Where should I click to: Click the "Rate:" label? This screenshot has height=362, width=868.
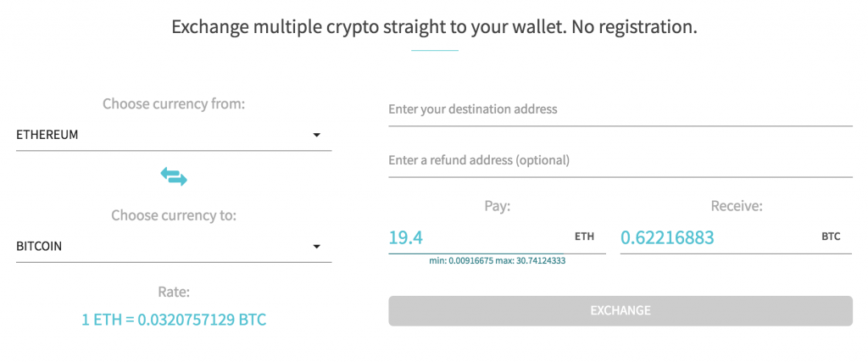pyautogui.click(x=174, y=292)
